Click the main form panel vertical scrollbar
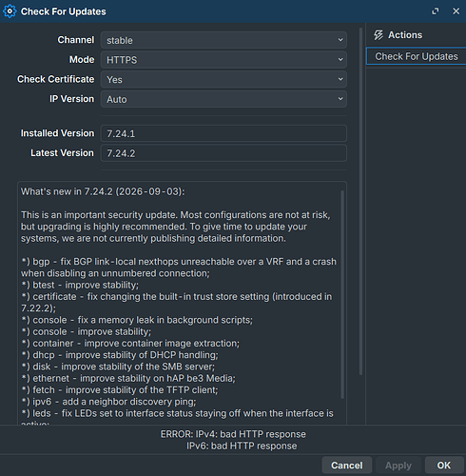The height and width of the screenshot is (476, 466). tap(360, 201)
